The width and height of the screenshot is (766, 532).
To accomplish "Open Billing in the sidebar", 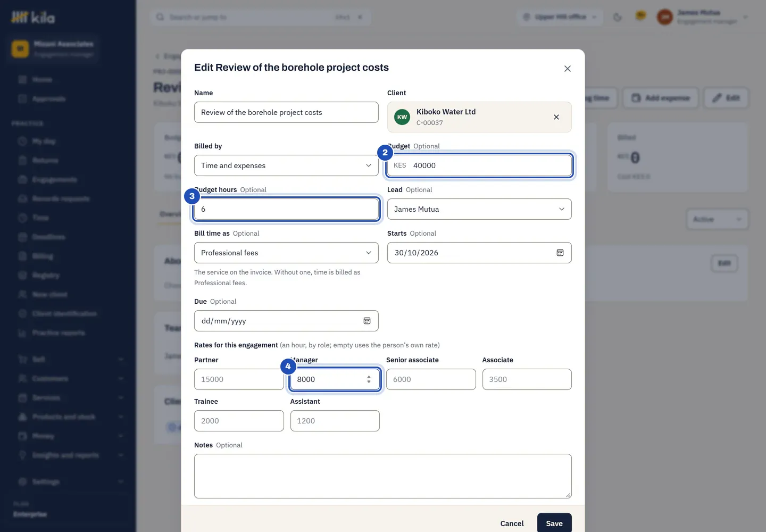I will (43, 256).
